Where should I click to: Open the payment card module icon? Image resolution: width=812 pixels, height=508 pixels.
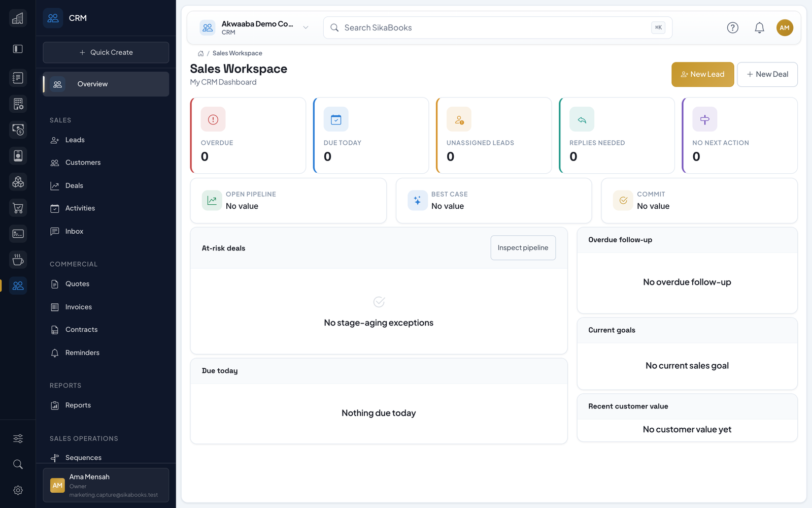click(18, 234)
